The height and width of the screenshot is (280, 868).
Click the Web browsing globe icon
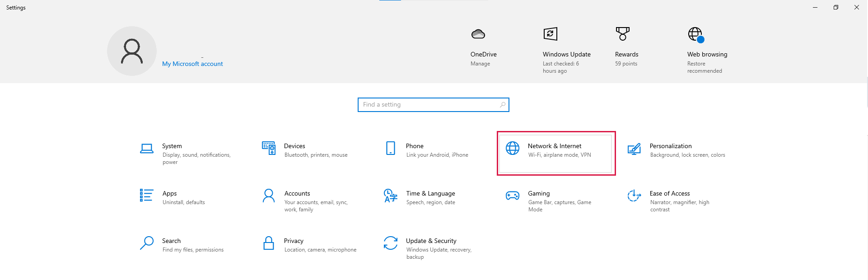tap(696, 35)
